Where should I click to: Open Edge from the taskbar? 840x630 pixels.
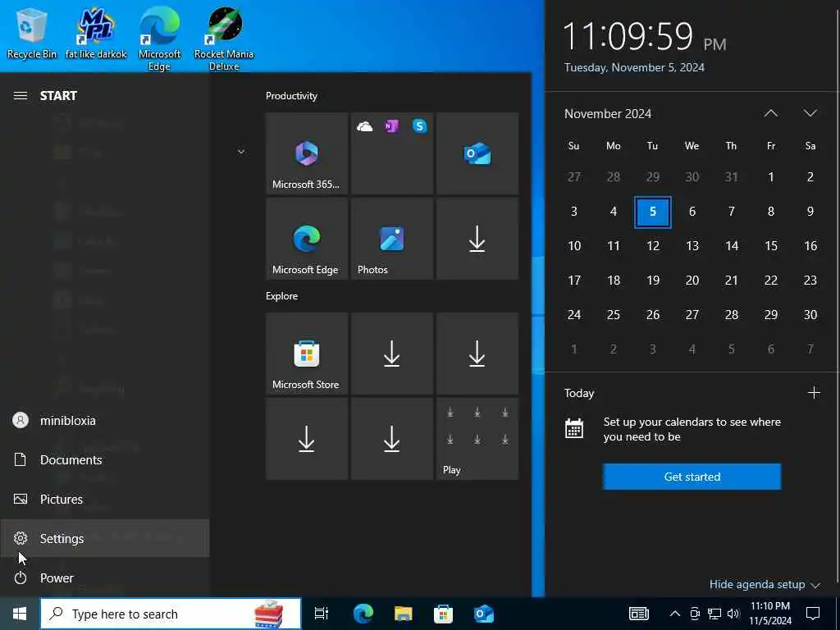(363, 614)
